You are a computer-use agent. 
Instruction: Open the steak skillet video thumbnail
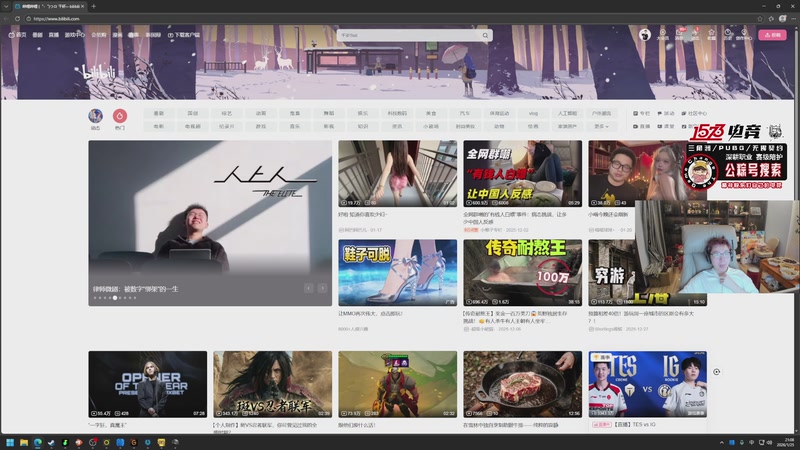pyautogui.click(x=522, y=384)
